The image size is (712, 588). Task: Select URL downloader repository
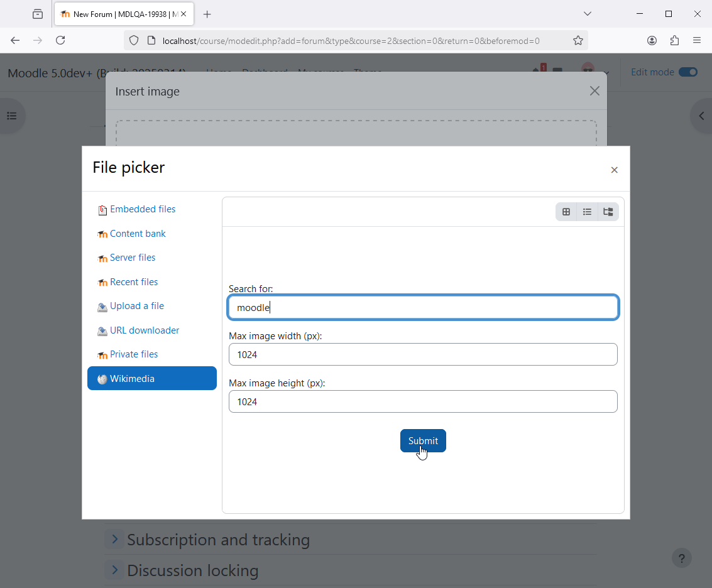pos(145,330)
